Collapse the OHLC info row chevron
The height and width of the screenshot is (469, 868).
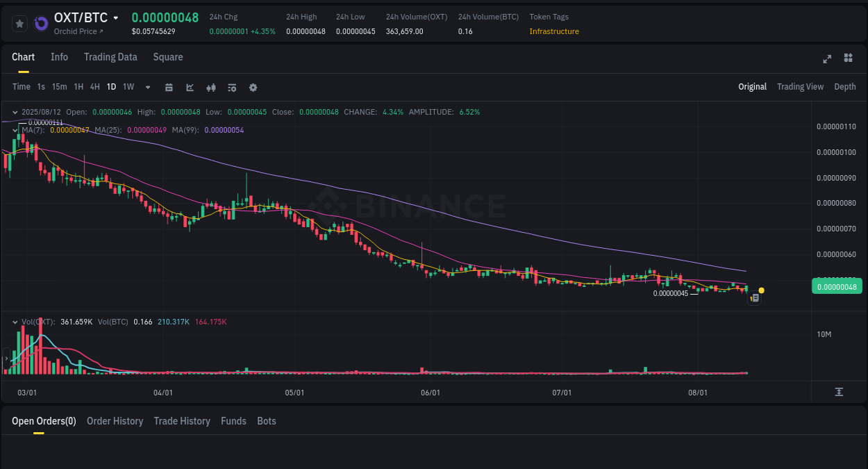coord(15,111)
